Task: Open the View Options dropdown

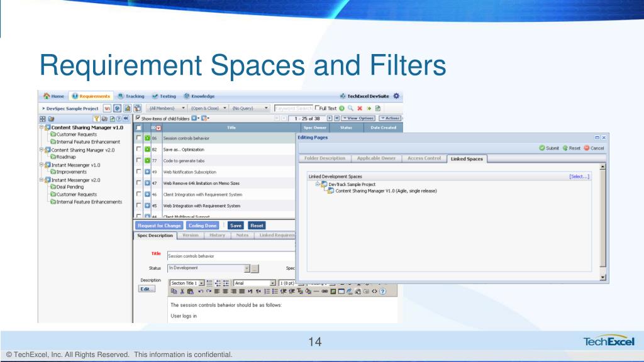Action: pos(358,118)
